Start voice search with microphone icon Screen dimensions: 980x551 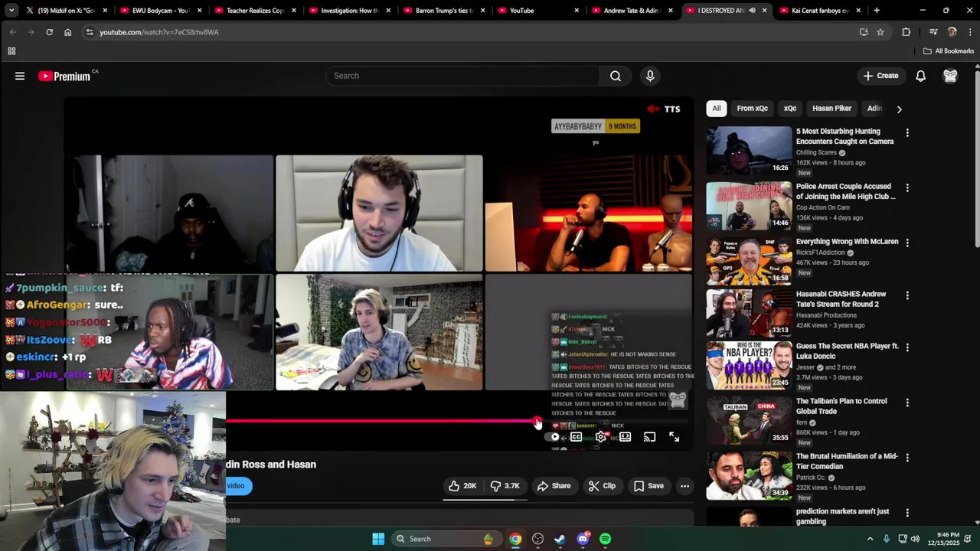650,76
